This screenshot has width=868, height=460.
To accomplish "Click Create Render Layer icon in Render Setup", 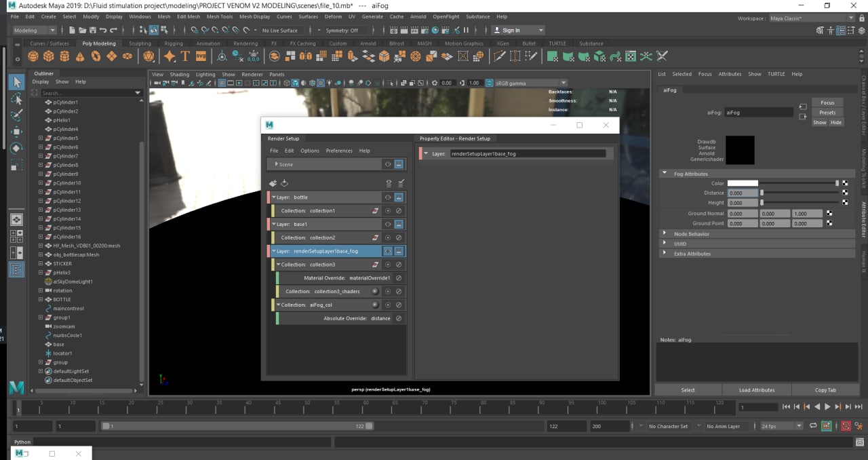I will [273, 183].
